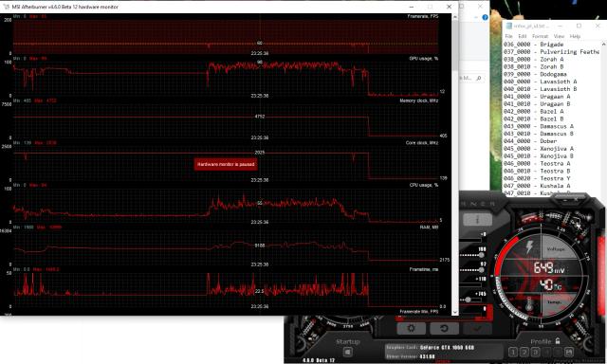The width and height of the screenshot is (607, 364).
Task: Click the Notepad scroll up arrow
Action: point(604,45)
